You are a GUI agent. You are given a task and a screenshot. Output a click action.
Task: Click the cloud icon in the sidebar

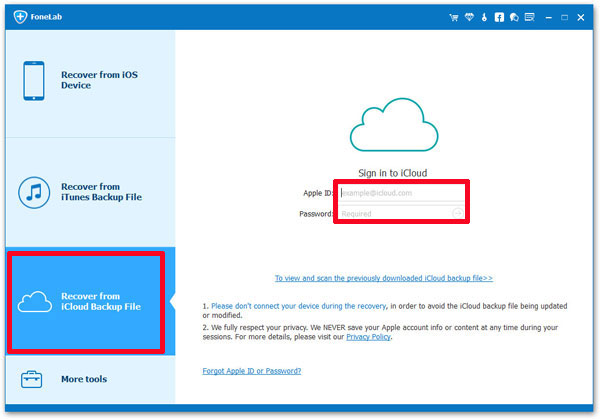click(x=35, y=302)
